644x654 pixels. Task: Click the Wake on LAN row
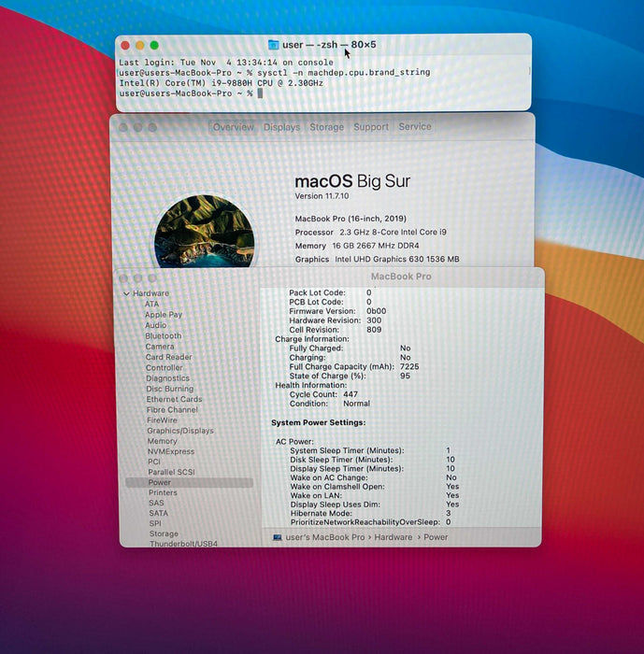tap(375, 495)
